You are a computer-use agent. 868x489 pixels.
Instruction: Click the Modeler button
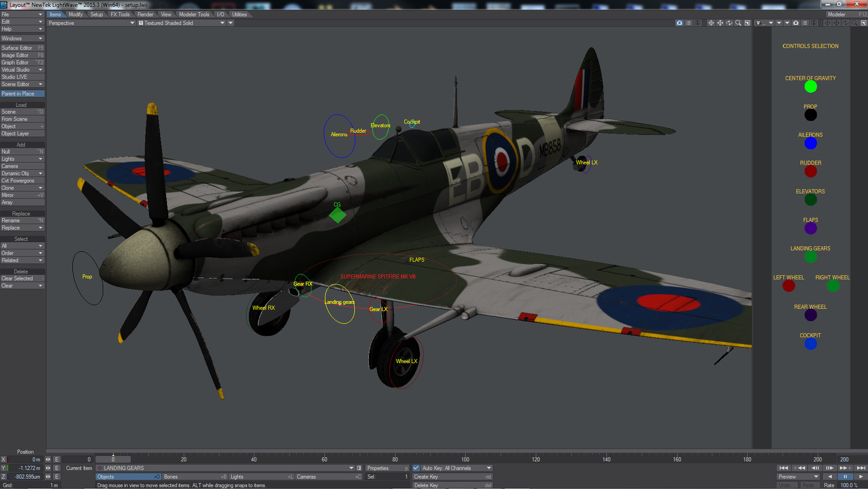[x=846, y=15]
